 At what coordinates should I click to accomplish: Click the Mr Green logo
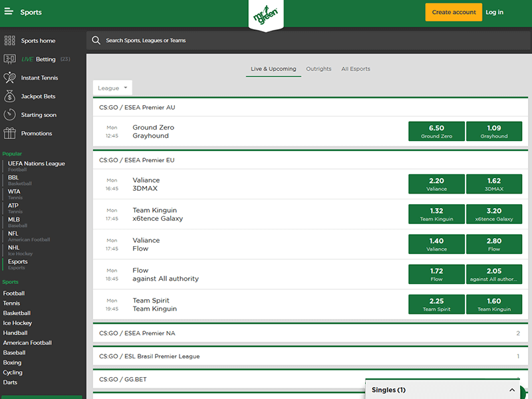coord(266,15)
